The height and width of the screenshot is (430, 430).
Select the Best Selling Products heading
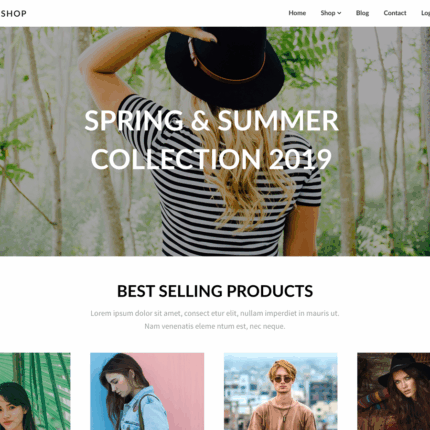point(215,291)
